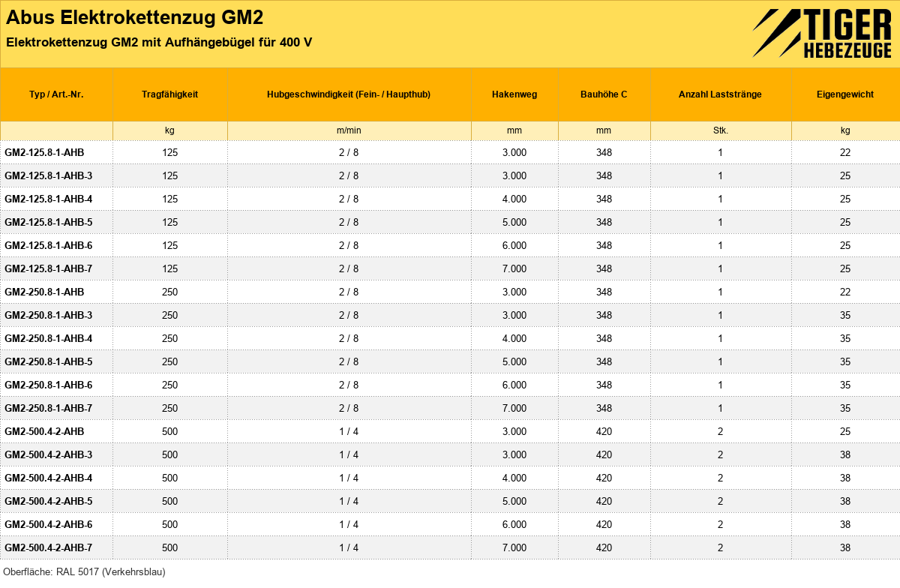Select article GM2-500.4-2-AHB-4

49,478
